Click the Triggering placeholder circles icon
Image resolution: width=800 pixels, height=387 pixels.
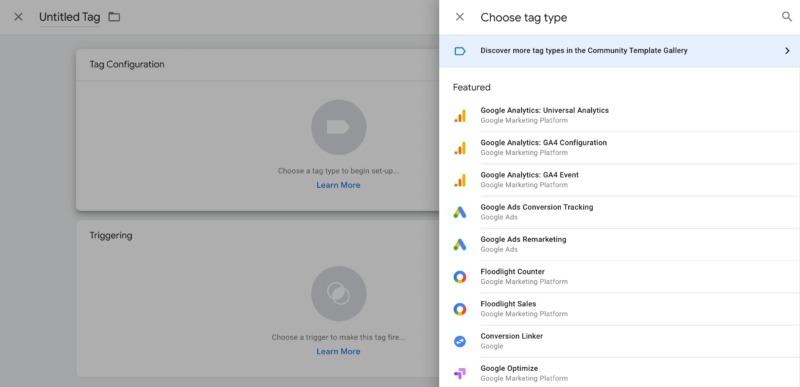tap(338, 294)
